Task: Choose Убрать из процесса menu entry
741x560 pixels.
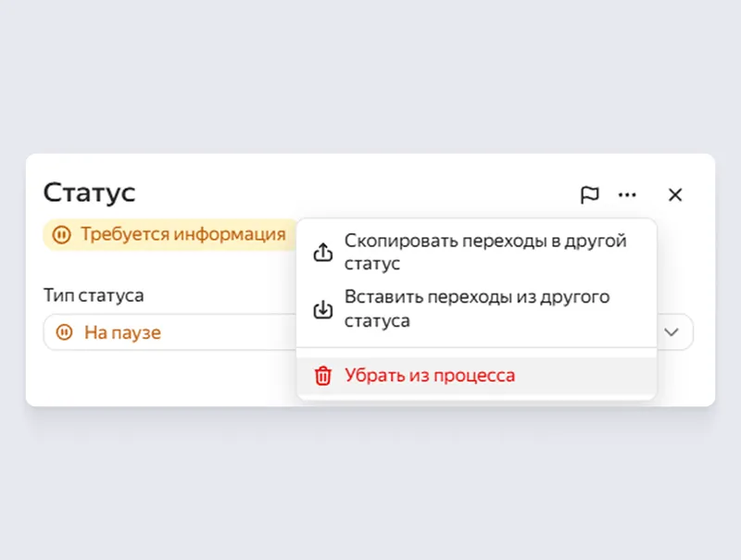Action: (476, 376)
